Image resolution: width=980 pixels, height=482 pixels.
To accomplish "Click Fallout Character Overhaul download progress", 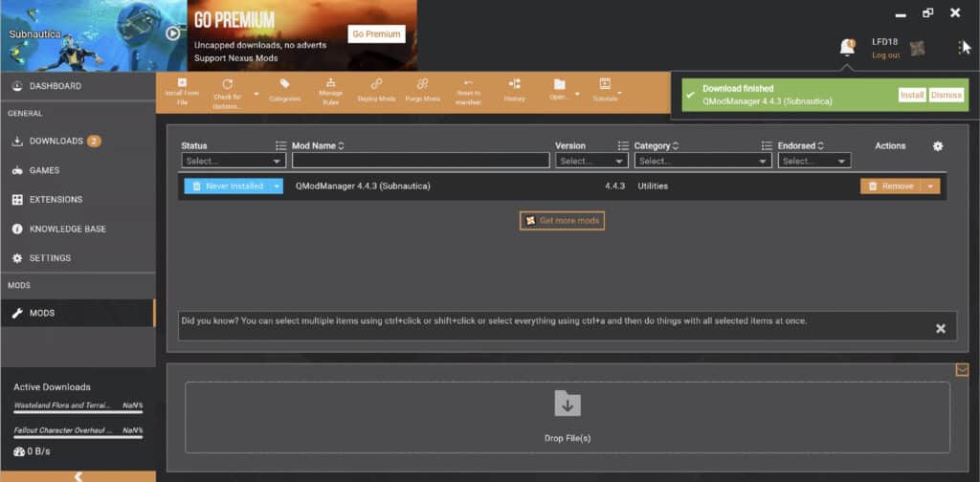I will coord(78,432).
